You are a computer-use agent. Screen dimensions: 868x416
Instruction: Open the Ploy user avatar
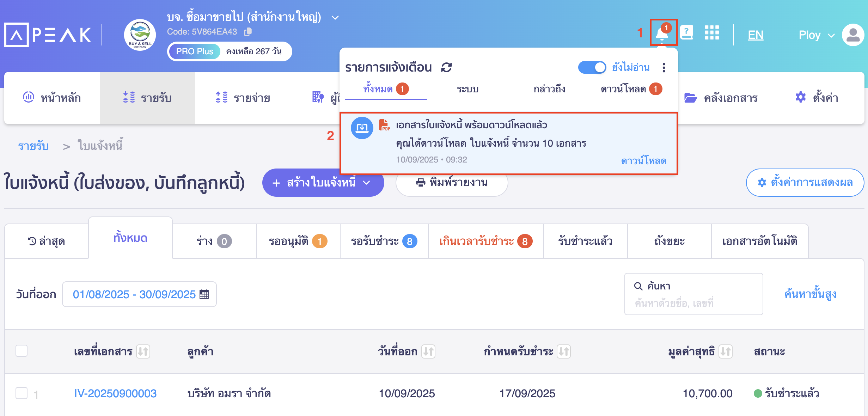(x=853, y=35)
